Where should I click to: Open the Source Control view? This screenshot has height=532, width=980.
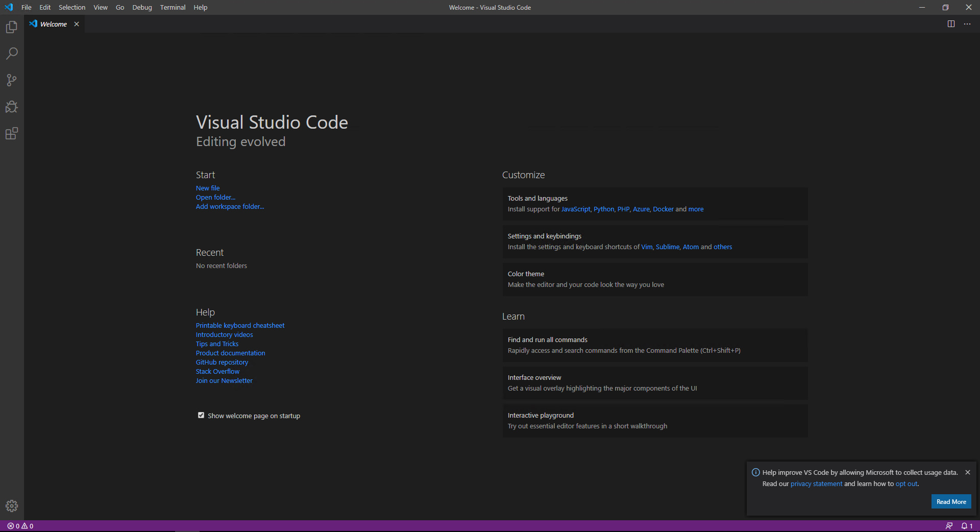click(x=11, y=80)
